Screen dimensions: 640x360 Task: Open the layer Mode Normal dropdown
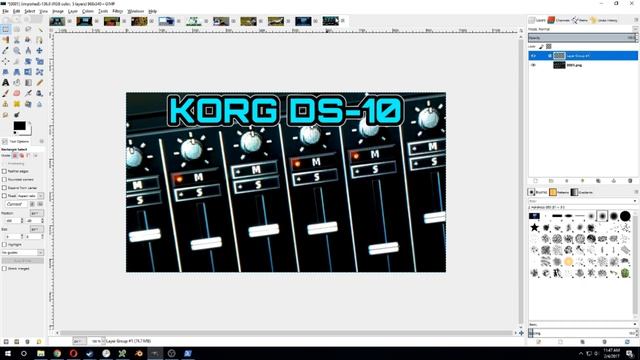pos(582,29)
